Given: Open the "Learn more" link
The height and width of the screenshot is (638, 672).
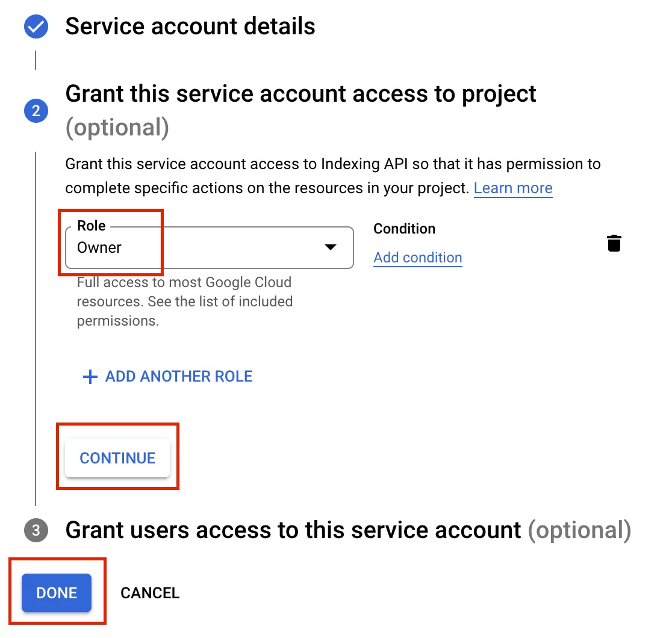Looking at the screenshot, I should coord(512,188).
